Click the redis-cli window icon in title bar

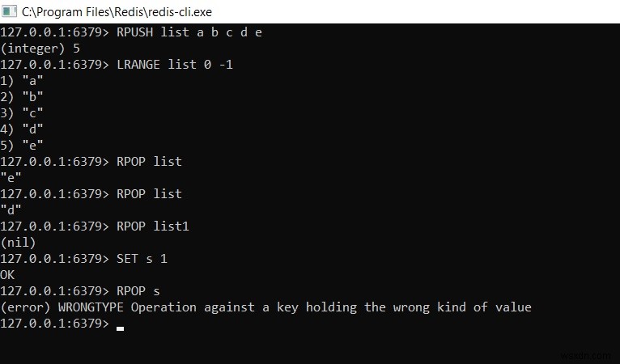(9, 11)
